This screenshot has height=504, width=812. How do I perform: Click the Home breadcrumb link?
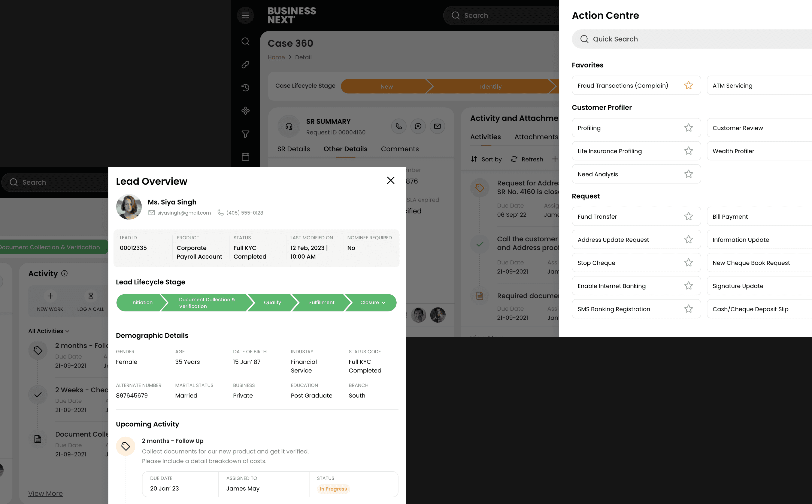coord(276,57)
